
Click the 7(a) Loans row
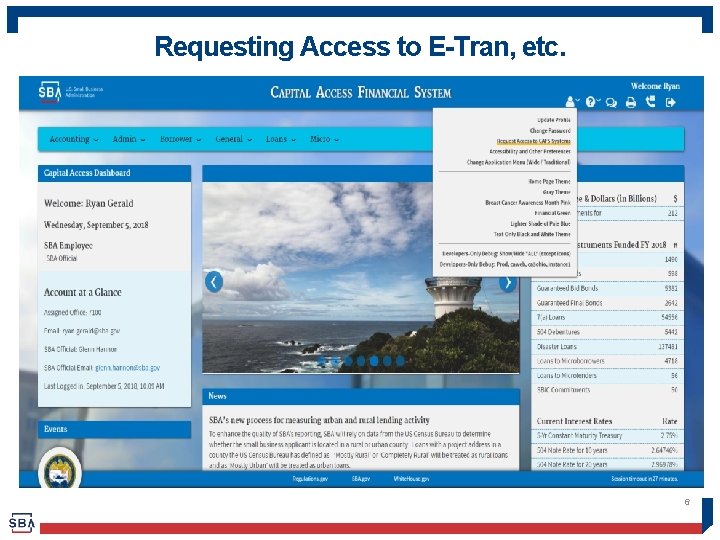point(607,317)
